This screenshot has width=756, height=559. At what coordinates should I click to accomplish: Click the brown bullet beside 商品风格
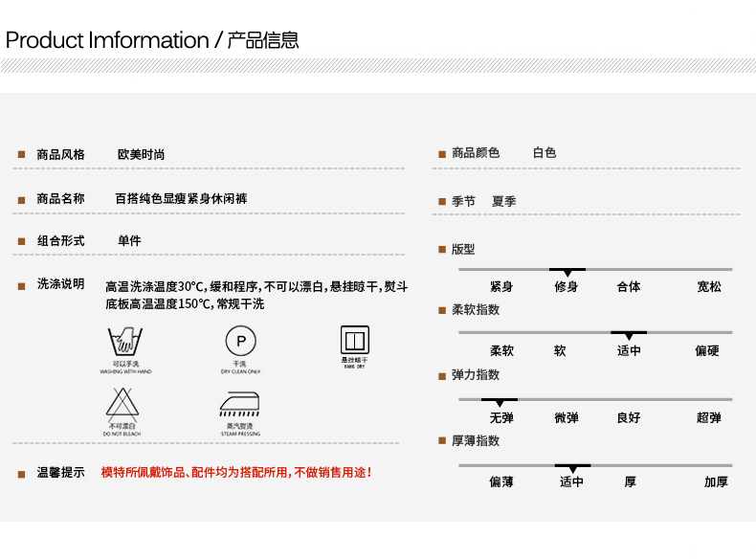coord(21,155)
